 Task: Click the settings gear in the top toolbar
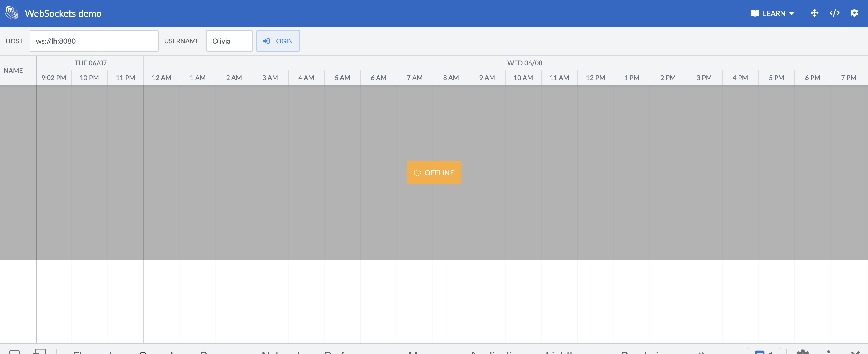(855, 13)
